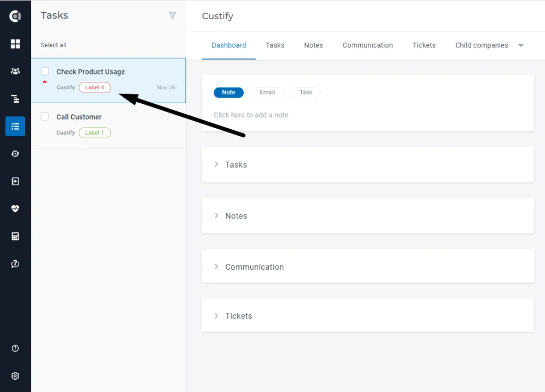The height and width of the screenshot is (392, 545).
Task: Switch to the Dashboard tab
Action: [229, 46]
